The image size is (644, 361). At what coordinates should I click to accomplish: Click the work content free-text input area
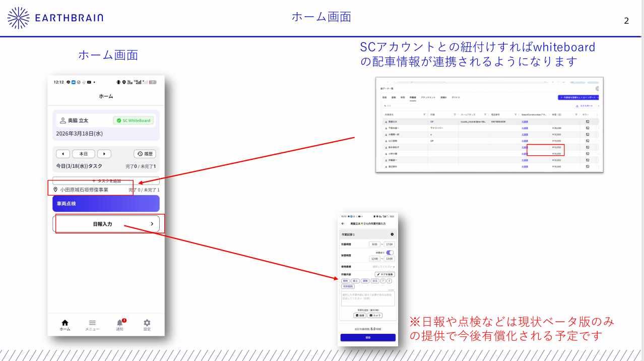click(368, 298)
